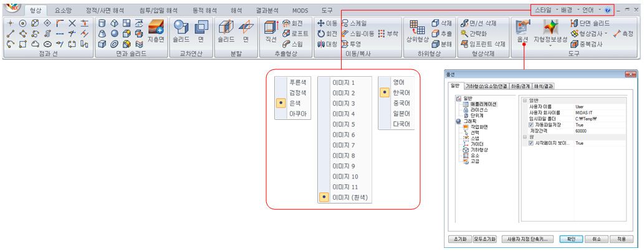This screenshot has height=251, width=644.
Task: Click the 대칭 mirror tool icon
Action: click(x=327, y=44)
